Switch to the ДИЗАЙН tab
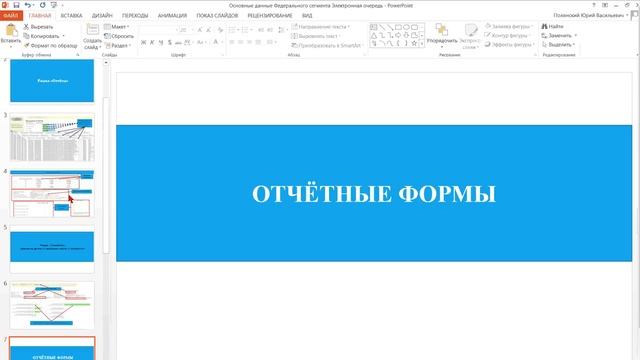Screen dimensions: 640x360 click(x=102, y=16)
